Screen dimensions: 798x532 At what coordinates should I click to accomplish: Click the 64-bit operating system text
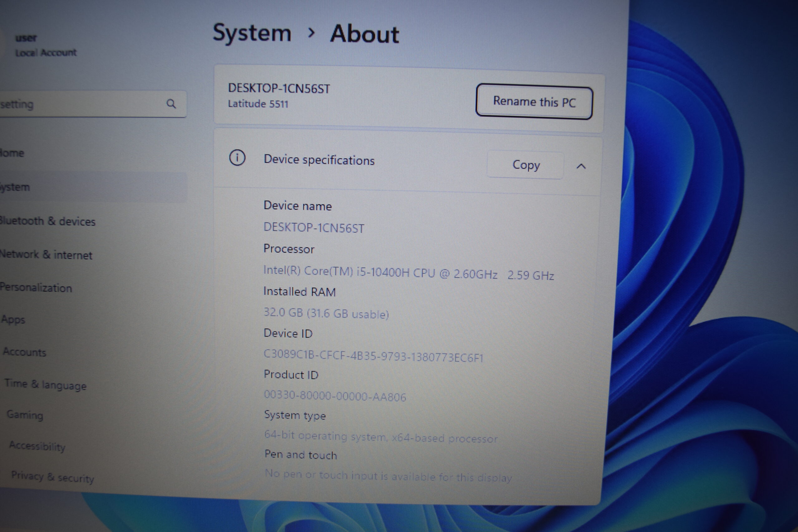click(x=381, y=437)
